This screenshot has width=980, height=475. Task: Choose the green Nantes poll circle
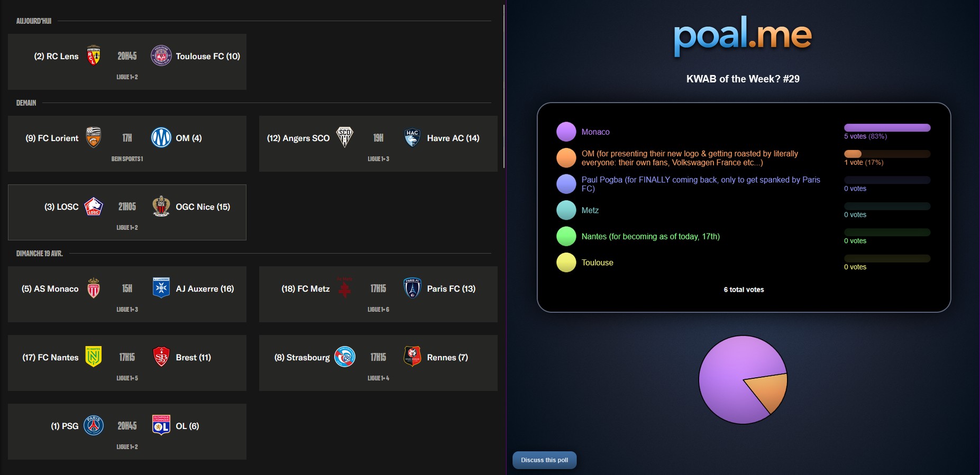566,236
